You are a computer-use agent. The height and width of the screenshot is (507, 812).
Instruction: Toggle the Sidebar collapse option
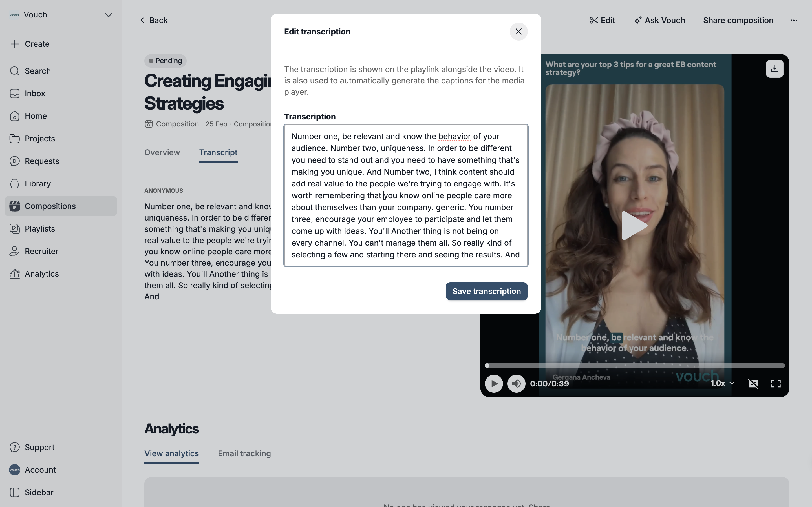pyautogui.click(x=39, y=492)
